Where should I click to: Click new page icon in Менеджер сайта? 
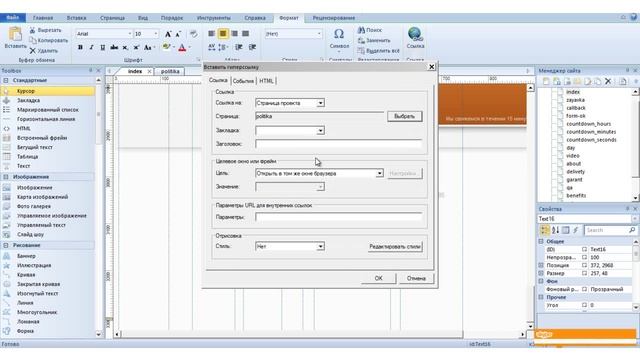(x=546, y=81)
